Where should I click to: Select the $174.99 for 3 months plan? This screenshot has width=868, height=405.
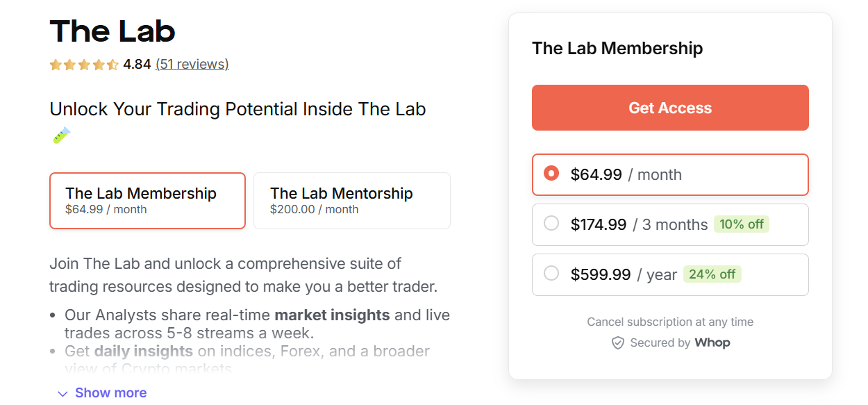pos(670,224)
